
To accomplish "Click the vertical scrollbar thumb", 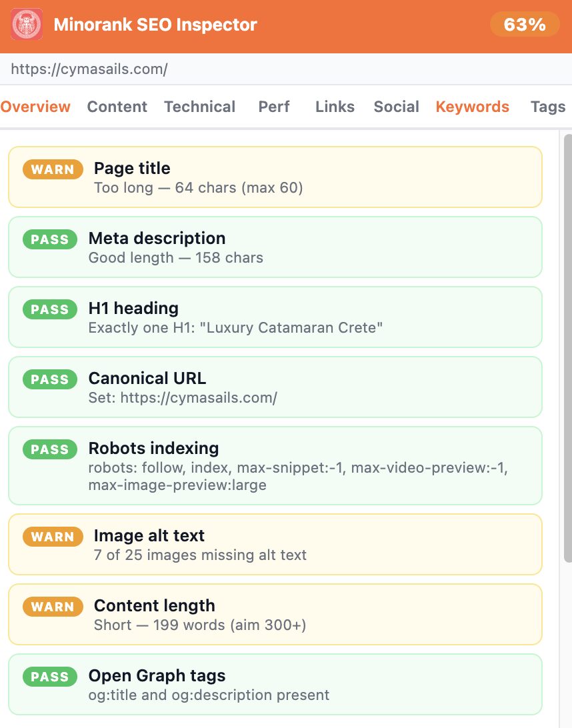I will tap(567, 348).
